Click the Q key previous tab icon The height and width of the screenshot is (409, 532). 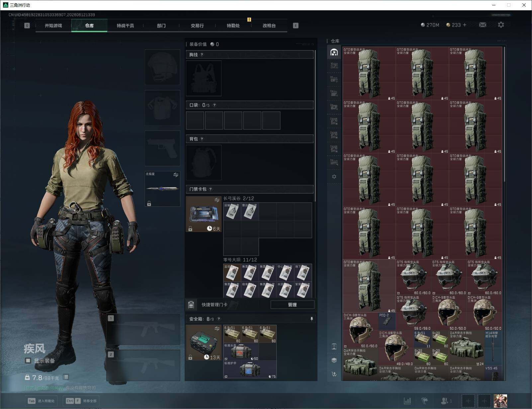click(27, 26)
